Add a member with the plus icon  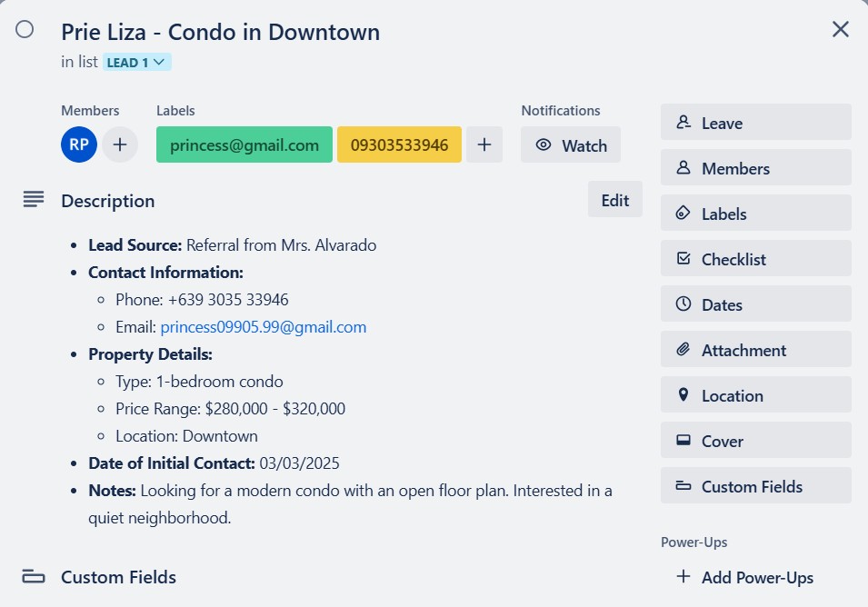click(x=120, y=144)
